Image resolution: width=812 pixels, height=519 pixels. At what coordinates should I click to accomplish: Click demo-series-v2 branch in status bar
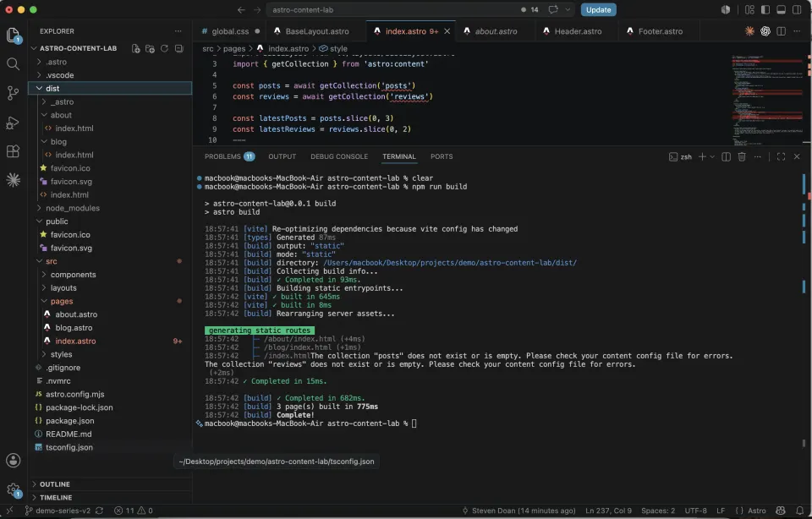(58, 511)
